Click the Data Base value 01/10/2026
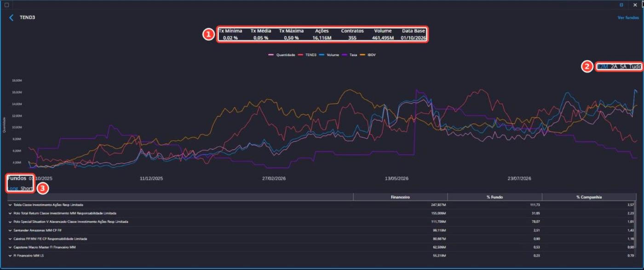The image size is (644, 270). click(x=414, y=38)
